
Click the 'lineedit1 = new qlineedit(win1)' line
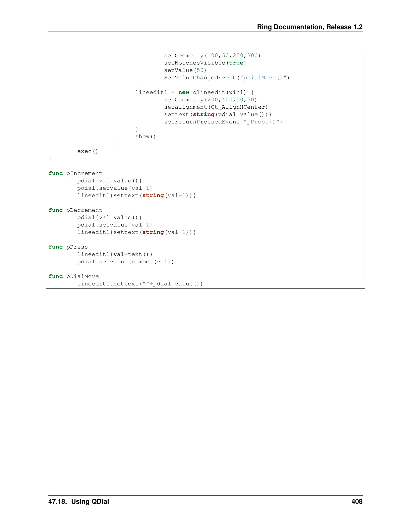pyautogui.click(x=194, y=93)
